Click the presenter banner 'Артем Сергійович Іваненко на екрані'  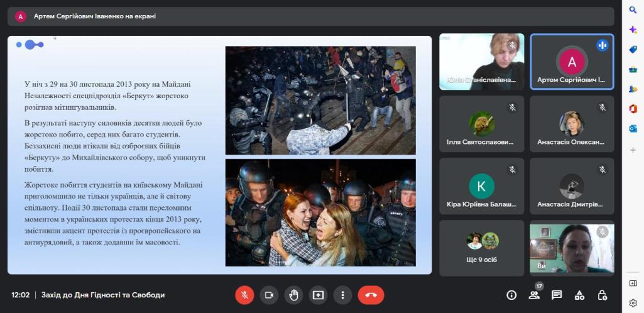(x=94, y=16)
